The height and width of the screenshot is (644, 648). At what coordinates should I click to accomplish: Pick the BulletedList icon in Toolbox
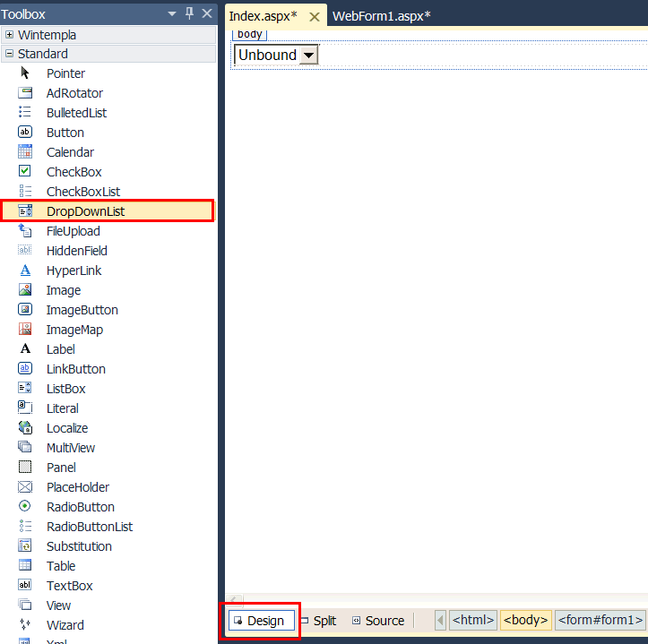coord(25,112)
